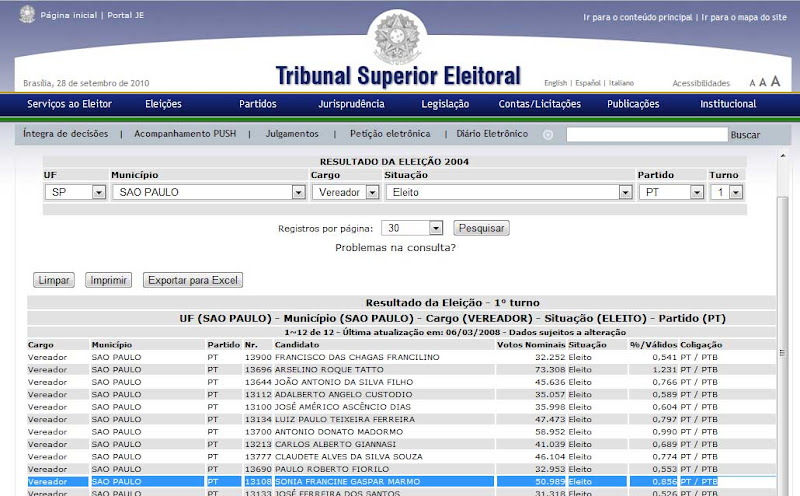Open the Jurisprudência menu

point(352,104)
